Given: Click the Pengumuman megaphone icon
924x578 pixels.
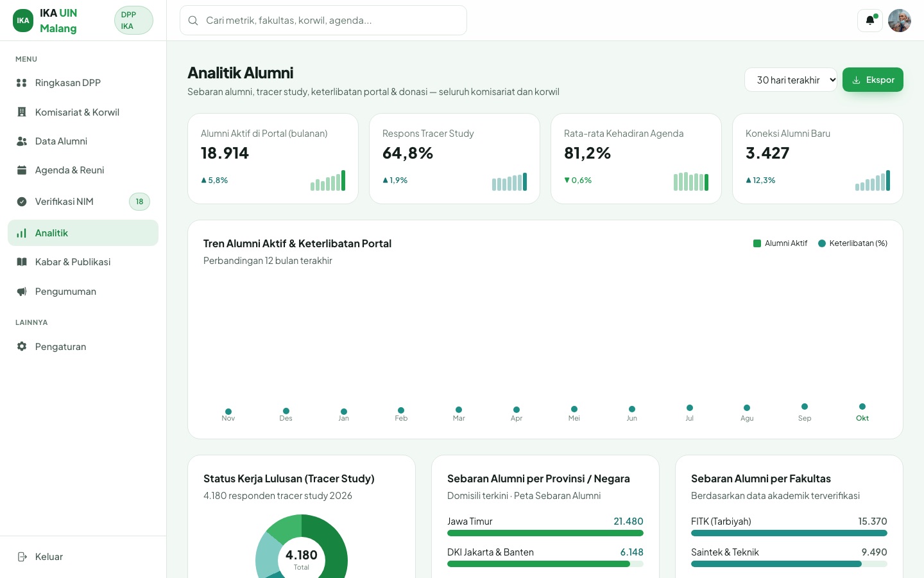Looking at the screenshot, I should pos(22,292).
